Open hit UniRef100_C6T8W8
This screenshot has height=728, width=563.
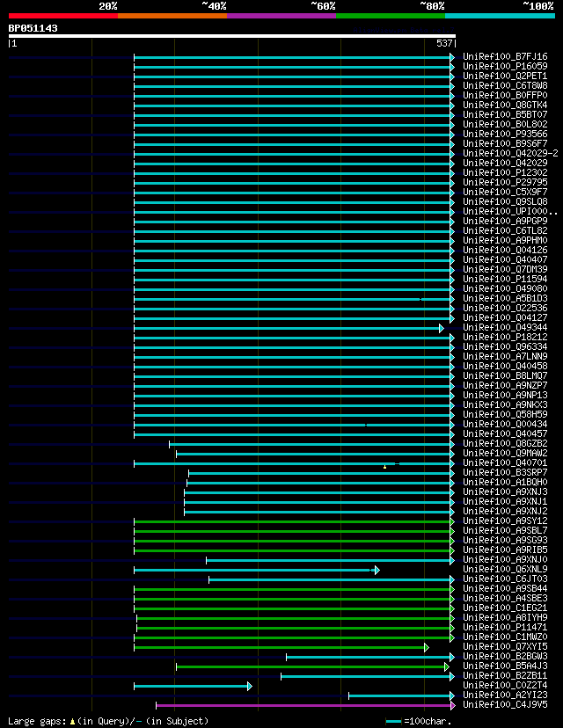(505, 86)
